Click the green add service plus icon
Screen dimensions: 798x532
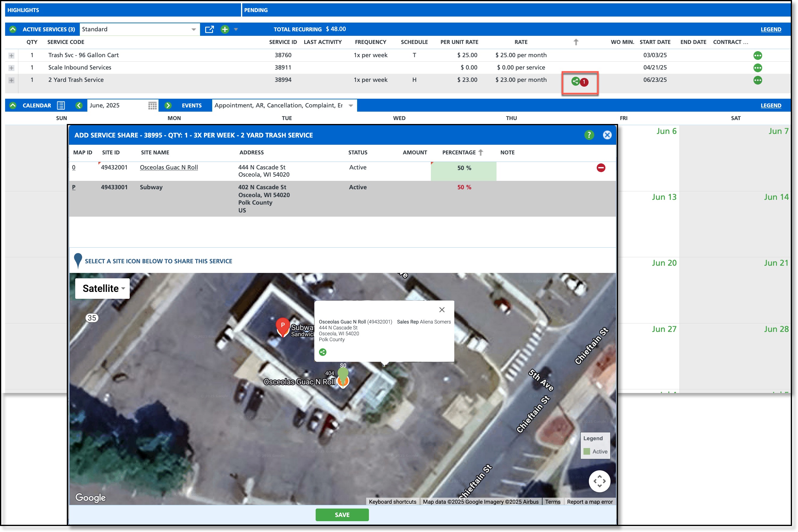pyautogui.click(x=224, y=29)
